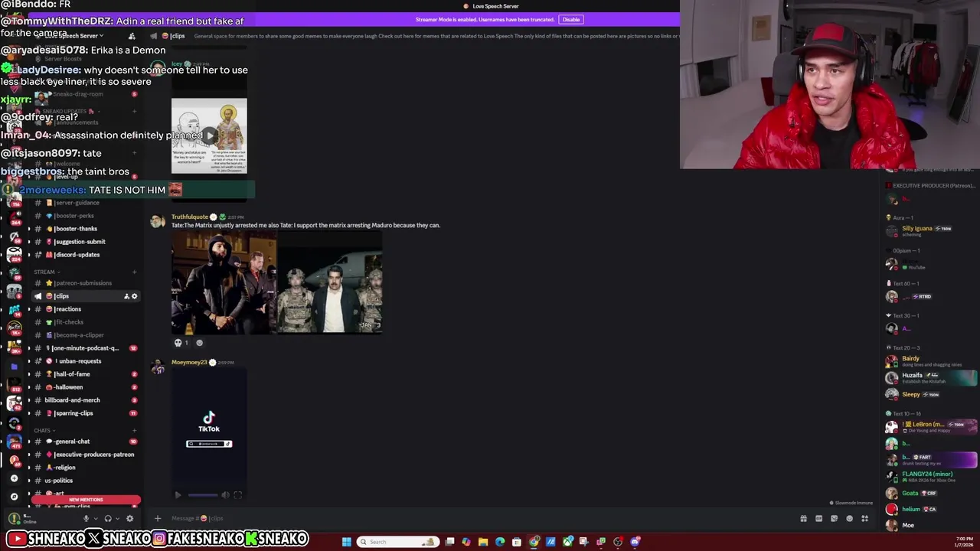Open the Windows Start menu
Image resolution: width=980 pixels, height=551 pixels.
346,542
